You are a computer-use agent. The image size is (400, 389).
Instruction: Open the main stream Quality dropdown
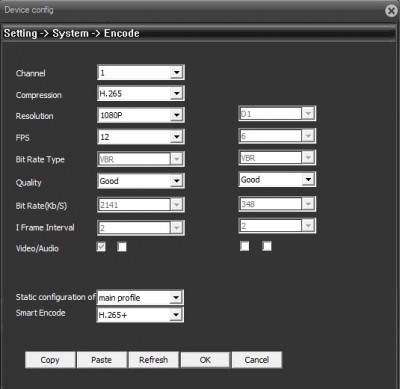[x=141, y=181]
